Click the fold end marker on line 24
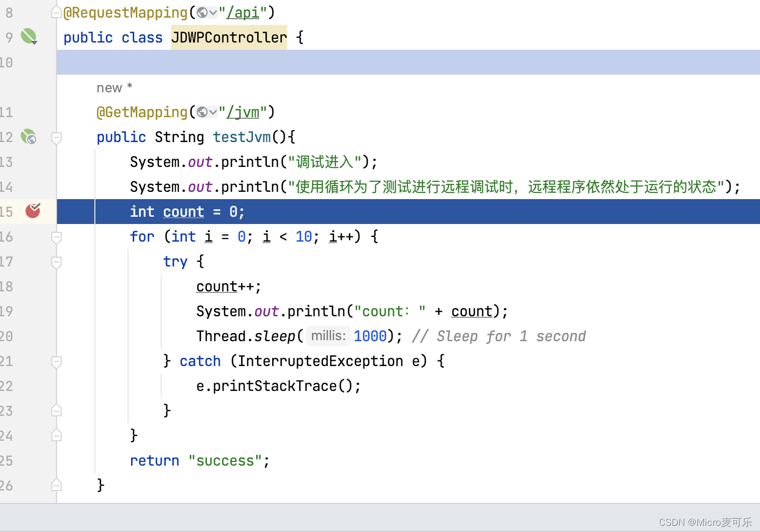This screenshot has height=532, width=760. (x=57, y=435)
